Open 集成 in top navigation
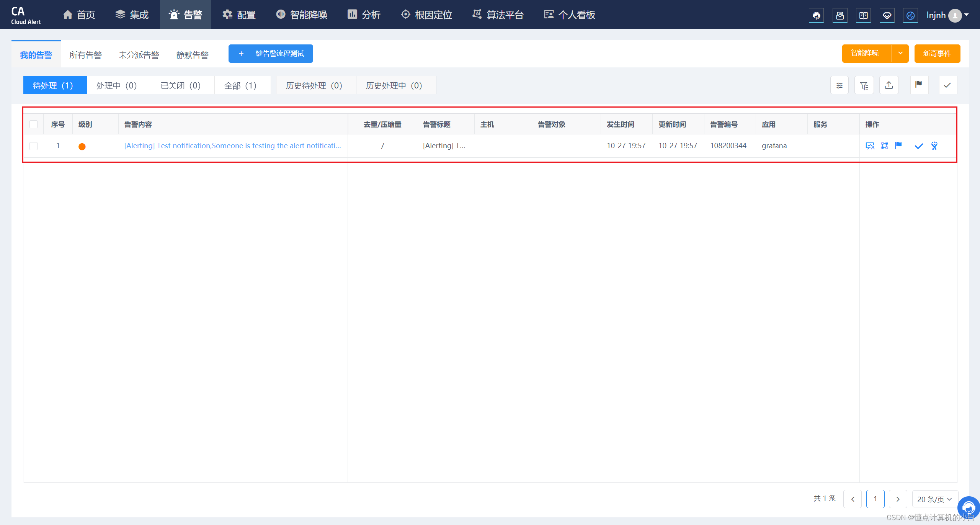The image size is (980, 525). click(x=132, y=15)
